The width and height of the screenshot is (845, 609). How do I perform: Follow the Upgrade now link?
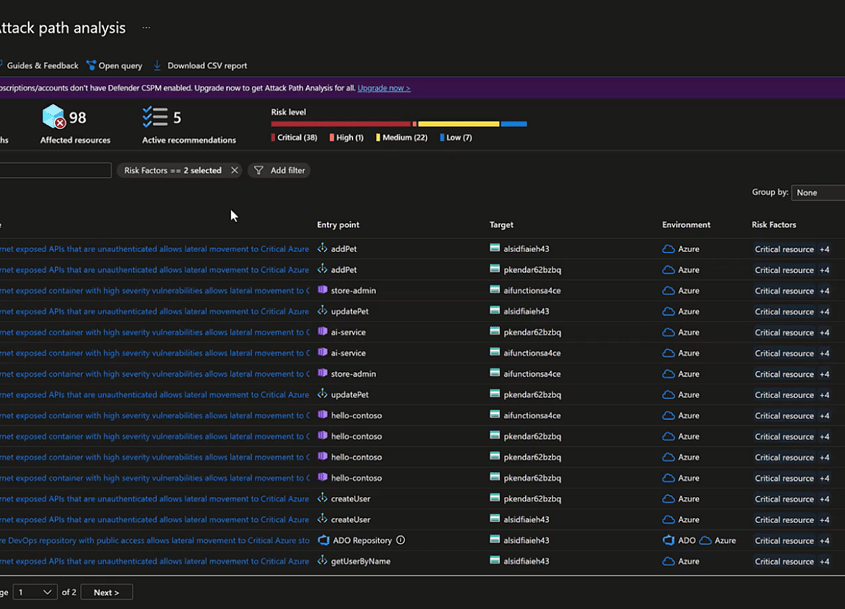(x=383, y=88)
